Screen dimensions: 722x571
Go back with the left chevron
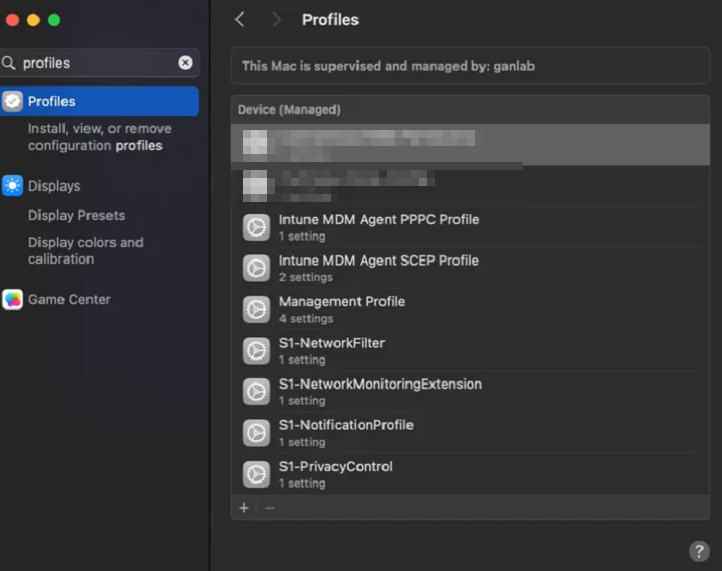pyautogui.click(x=240, y=20)
